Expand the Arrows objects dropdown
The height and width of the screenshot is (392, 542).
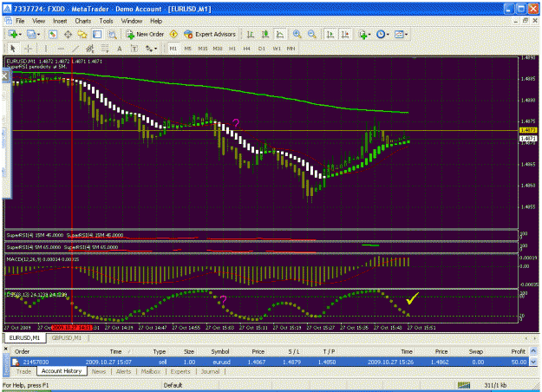pyautogui.click(x=155, y=49)
